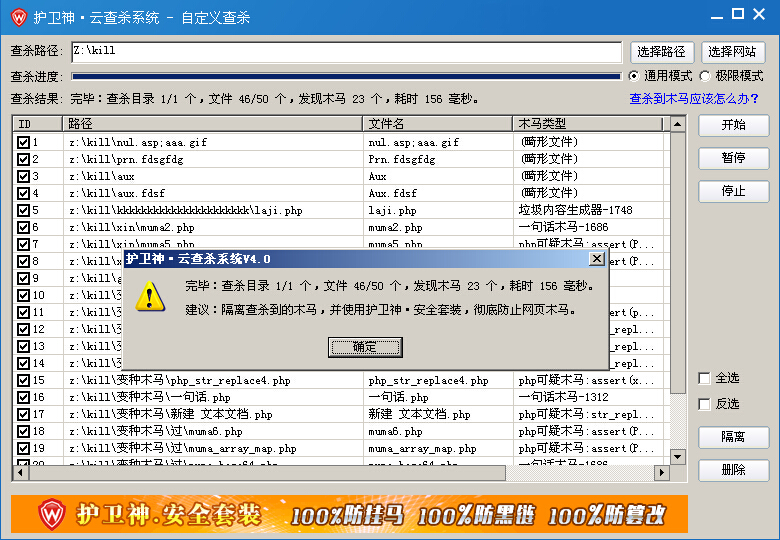Uncheck row 17 新建 文本文档.php checkbox
The height and width of the screenshot is (540, 780).
(x=23, y=414)
